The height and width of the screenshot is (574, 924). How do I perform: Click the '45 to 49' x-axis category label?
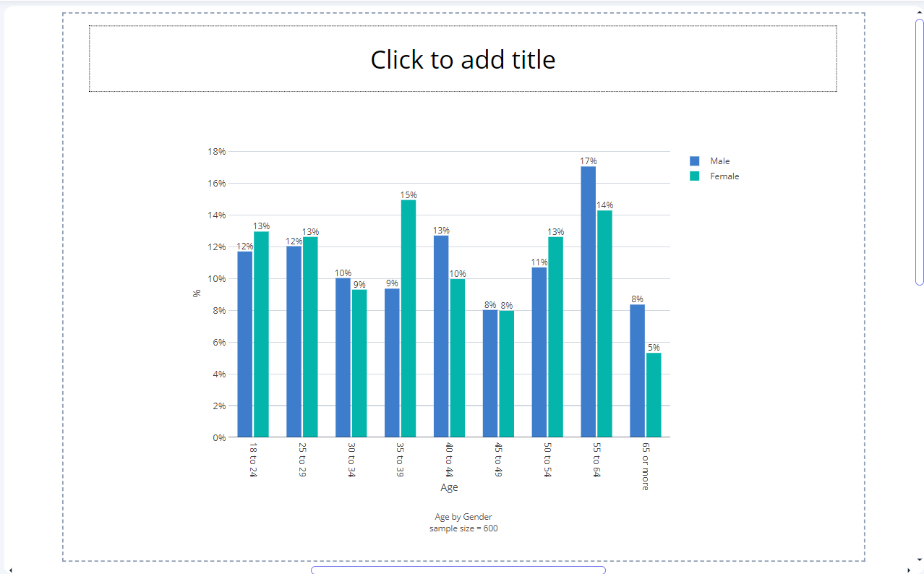pyautogui.click(x=497, y=460)
